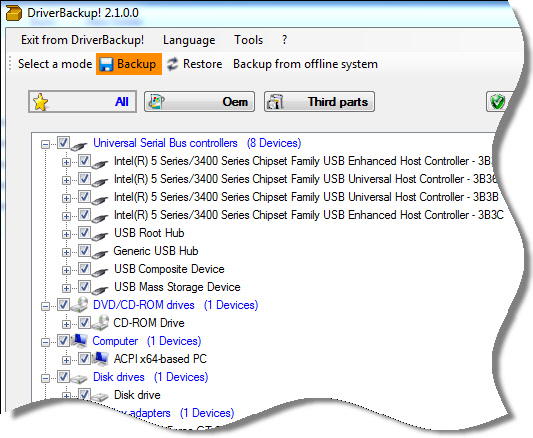This screenshot has width=533, height=438.
Task: Click the Generic USB Hub device icon
Action: [x=100, y=254]
